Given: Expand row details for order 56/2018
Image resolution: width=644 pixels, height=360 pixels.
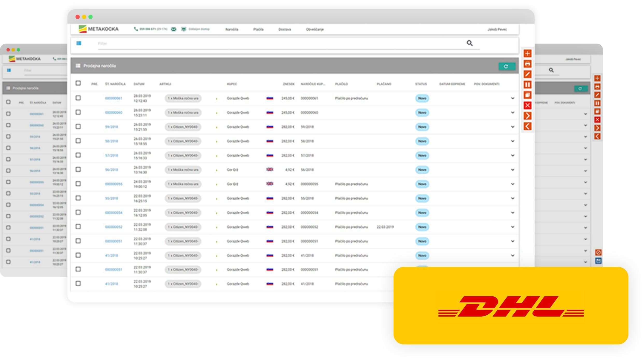Looking at the screenshot, I should click(x=513, y=170).
